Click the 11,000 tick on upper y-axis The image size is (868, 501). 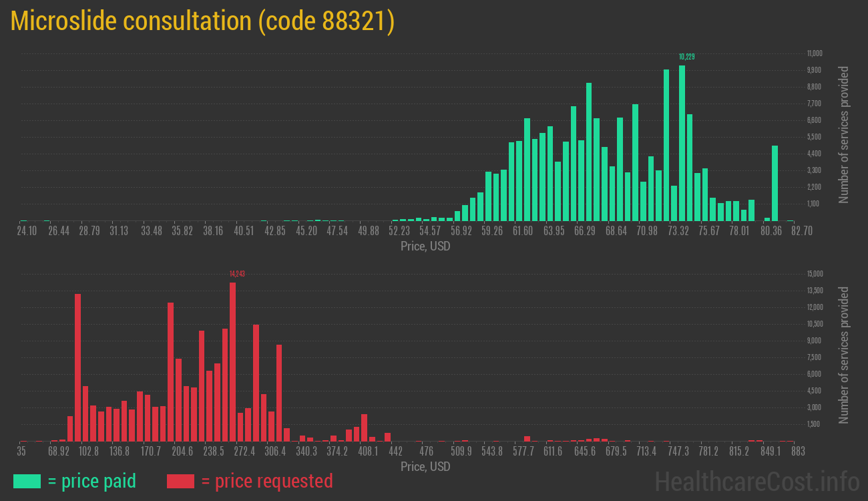[814, 53]
